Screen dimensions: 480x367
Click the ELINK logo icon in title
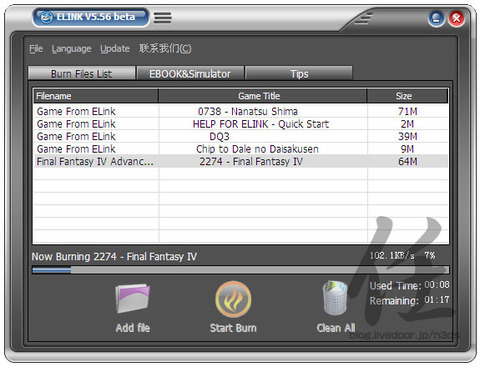(x=46, y=17)
